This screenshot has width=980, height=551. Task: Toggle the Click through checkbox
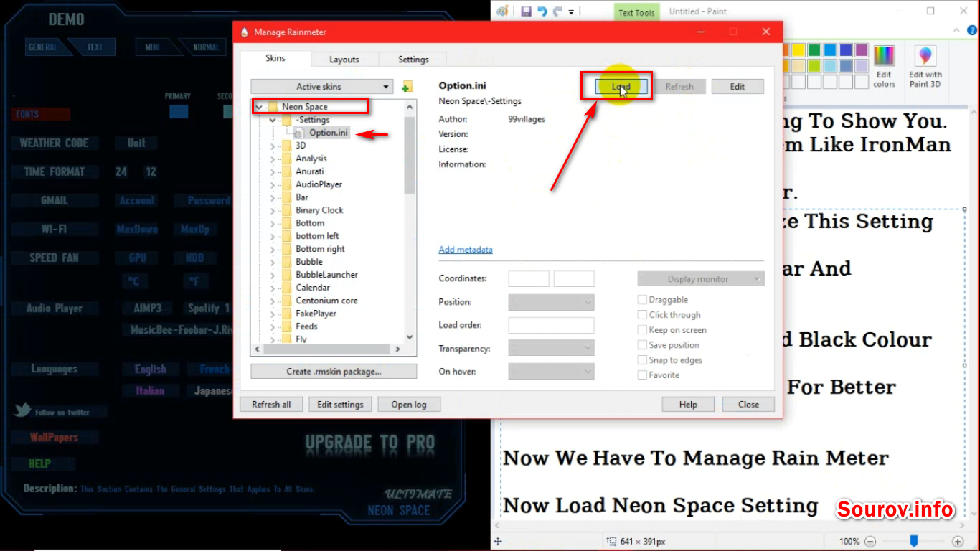pos(642,315)
